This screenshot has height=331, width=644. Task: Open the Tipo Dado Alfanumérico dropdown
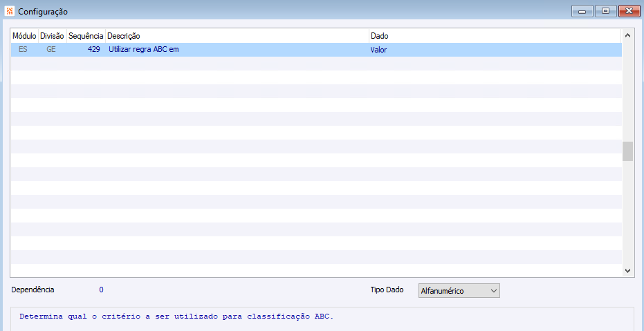click(459, 290)
